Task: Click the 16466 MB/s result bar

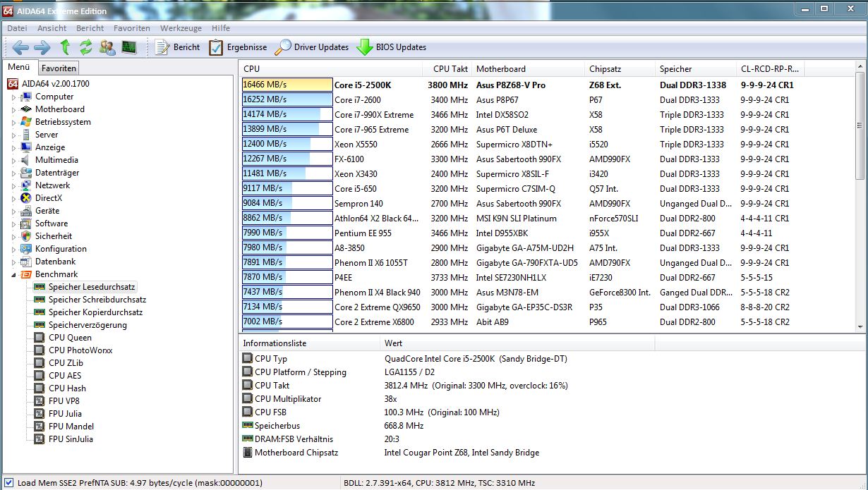Action: (x=287, y=85)
